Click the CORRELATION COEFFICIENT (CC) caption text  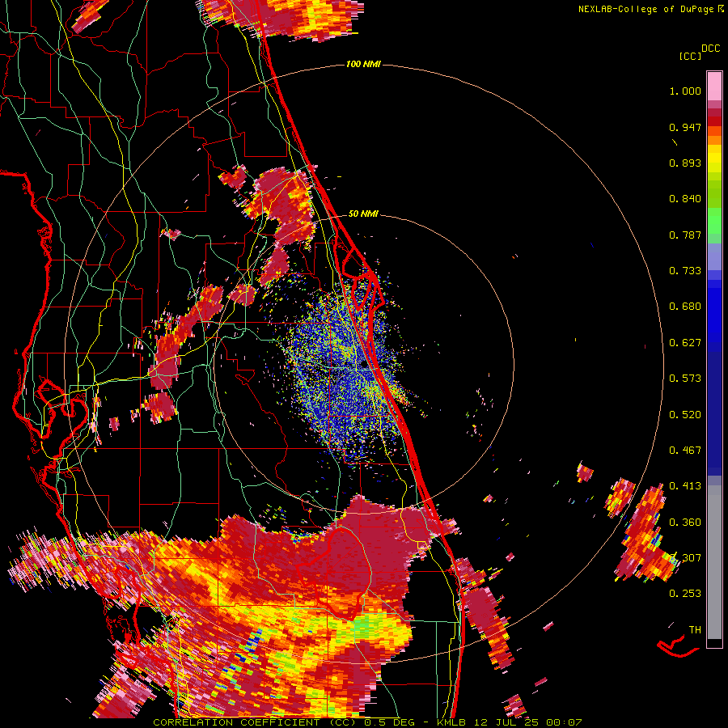coord(255,722)
